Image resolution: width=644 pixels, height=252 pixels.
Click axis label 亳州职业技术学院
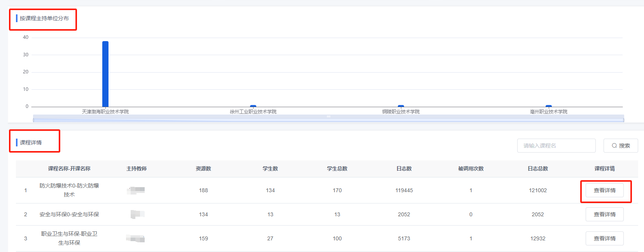point(549,111)
